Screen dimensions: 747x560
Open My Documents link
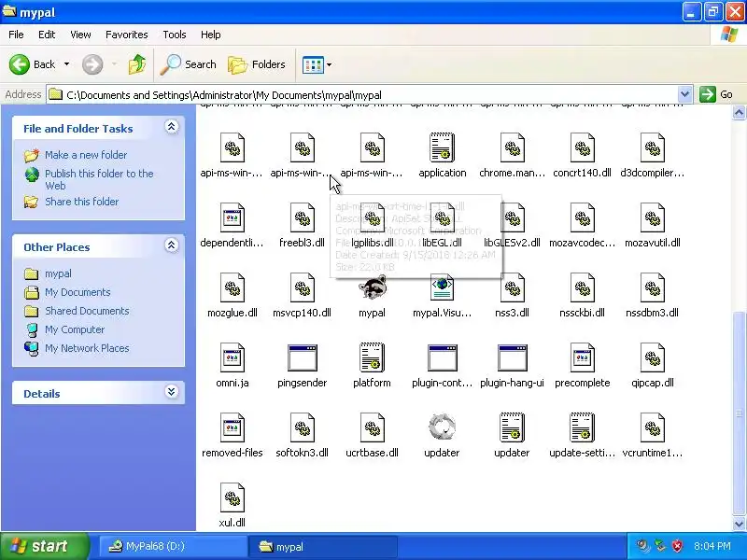coord(78,292)
